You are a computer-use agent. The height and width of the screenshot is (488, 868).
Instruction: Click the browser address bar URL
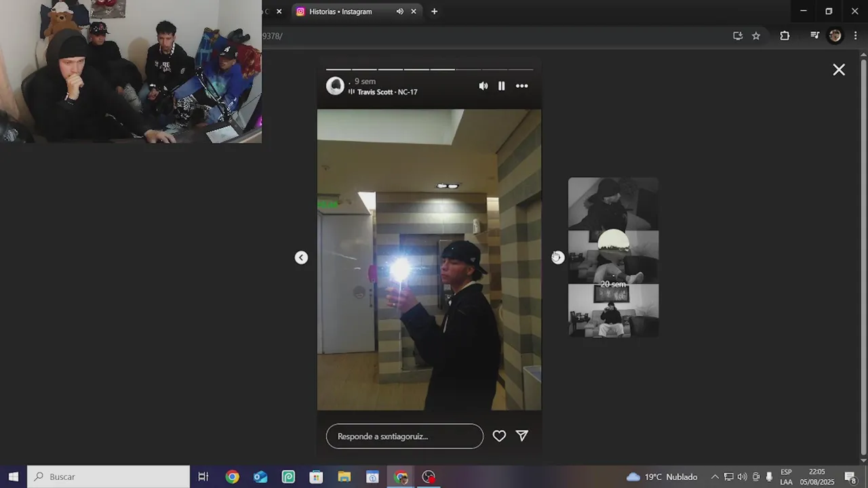point(273,36)
